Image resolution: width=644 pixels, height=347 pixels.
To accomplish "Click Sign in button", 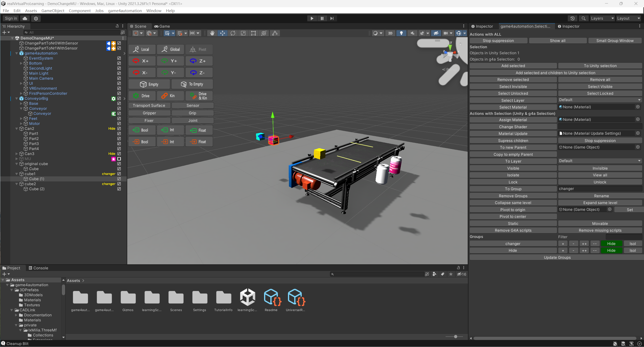I will (11, 18).
